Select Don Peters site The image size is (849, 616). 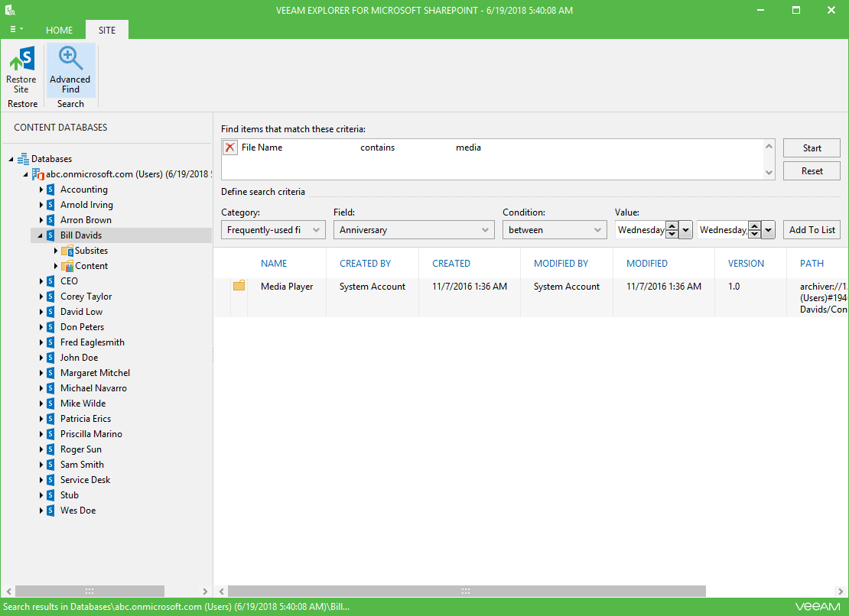(83, 326)
